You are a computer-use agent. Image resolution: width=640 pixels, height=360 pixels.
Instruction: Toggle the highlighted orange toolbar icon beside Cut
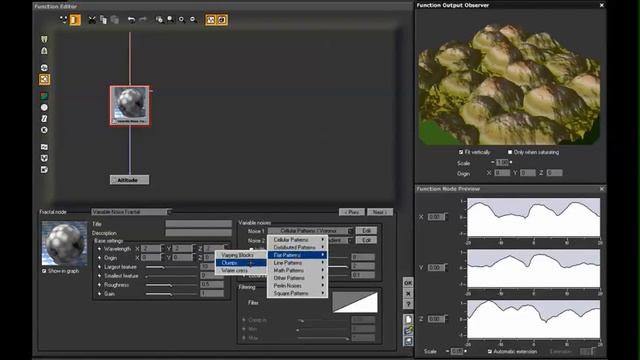pos(75,20)
